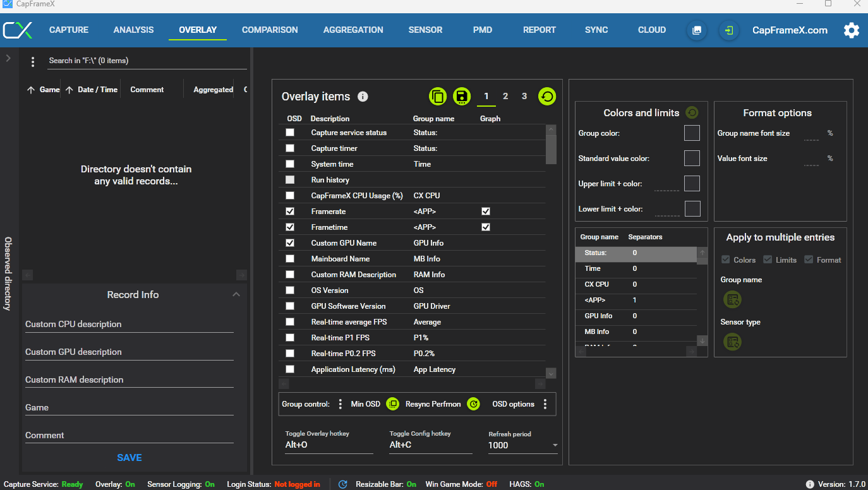Open the SYNC tab

pyautogui.click(x=596, y=30)
